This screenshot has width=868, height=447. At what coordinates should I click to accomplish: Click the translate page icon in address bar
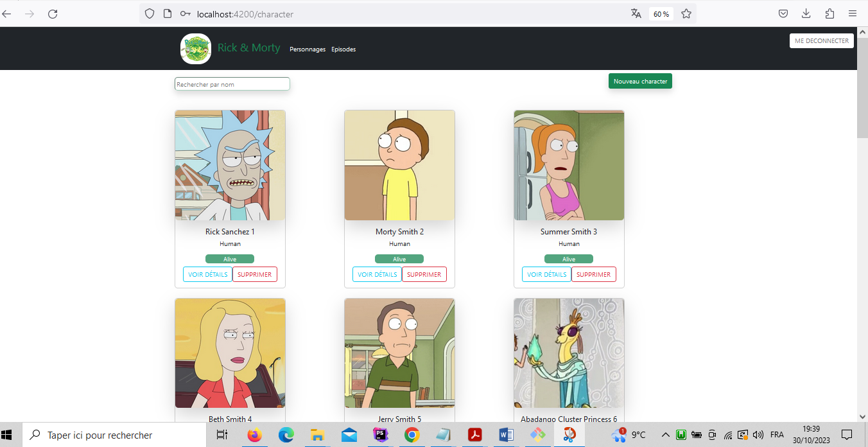click(x=636, y=13)
